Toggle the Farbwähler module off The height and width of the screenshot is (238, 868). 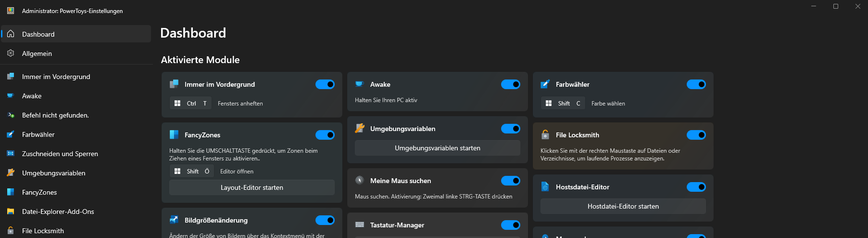(696, 84)
